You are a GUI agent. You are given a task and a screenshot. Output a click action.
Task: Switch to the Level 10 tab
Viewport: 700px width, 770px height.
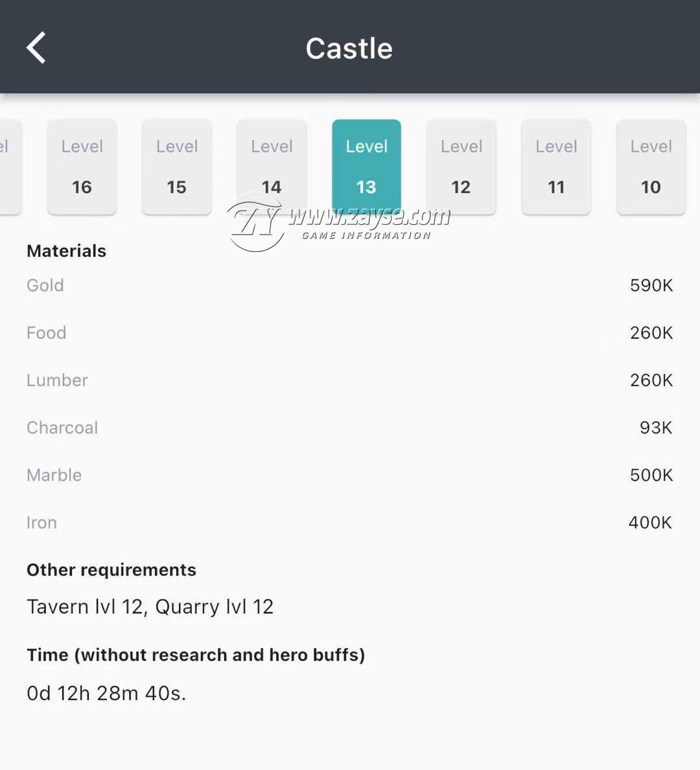(x=651, y=167)
